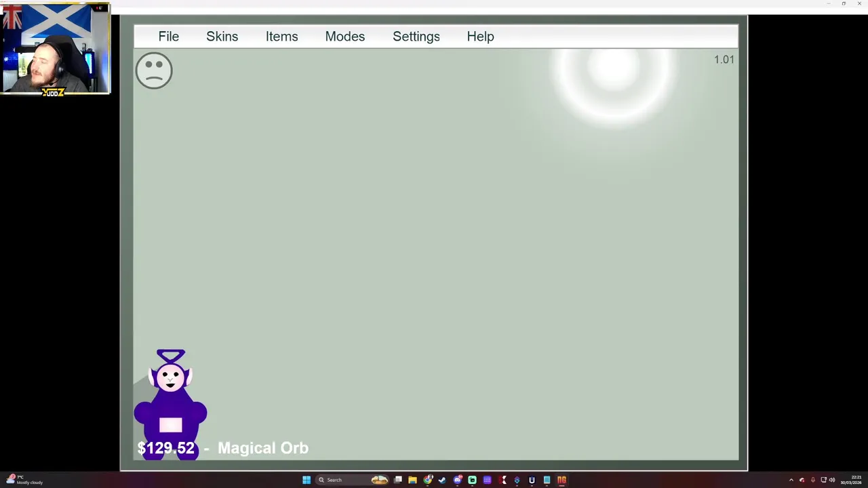Click the taskbar Search box
This screenshot has height=488, width=868.
pos(353,480)
